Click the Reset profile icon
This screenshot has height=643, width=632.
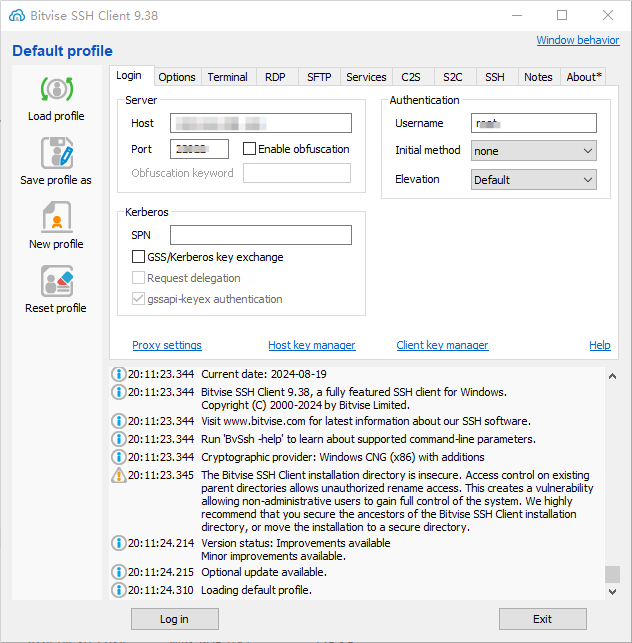click(57, 281)
